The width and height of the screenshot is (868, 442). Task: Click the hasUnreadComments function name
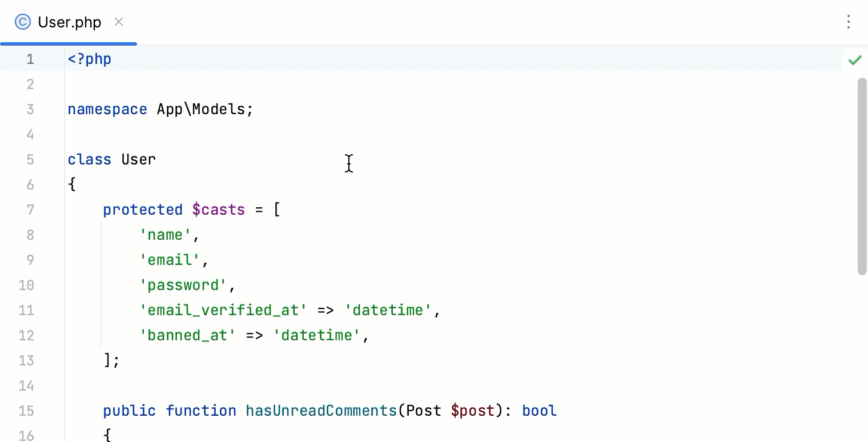point(321,411)
